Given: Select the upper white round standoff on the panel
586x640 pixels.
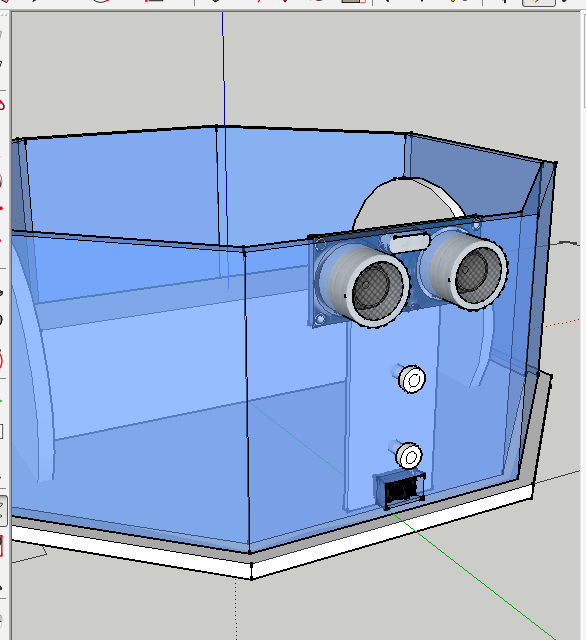Looking at the screenshot, I should click(411, 379).
